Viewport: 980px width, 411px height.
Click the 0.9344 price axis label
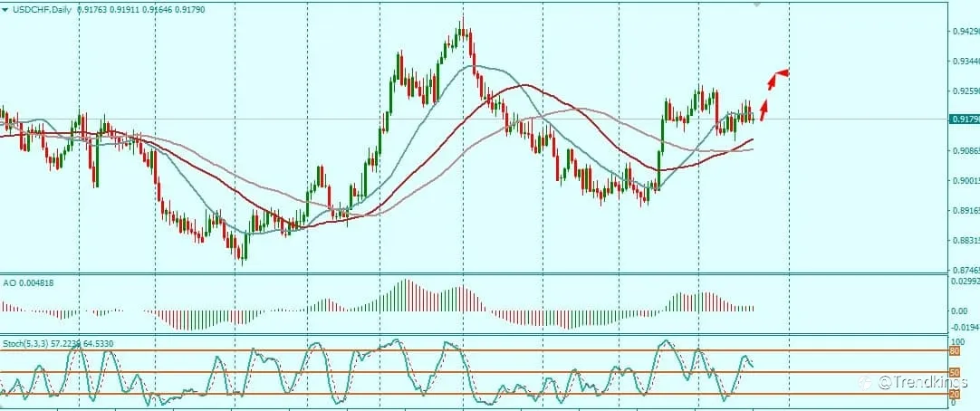pos(966,62)
